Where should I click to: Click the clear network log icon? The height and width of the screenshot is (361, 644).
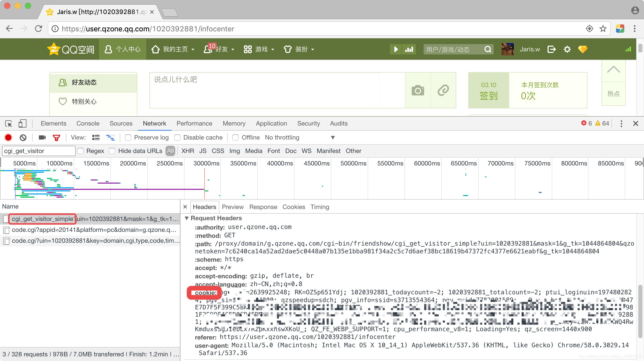click(23, 137)
